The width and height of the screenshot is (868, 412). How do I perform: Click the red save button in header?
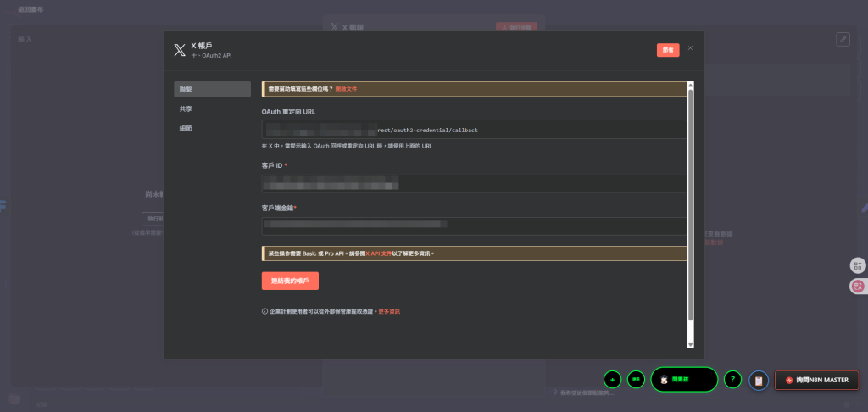pos(667,50)
